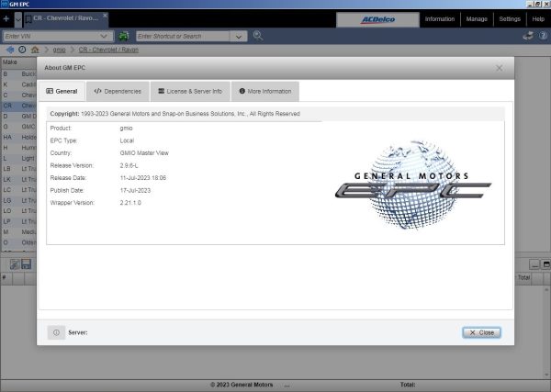Click the Release Version value 2.9.6-L

(x=129, y=165)
